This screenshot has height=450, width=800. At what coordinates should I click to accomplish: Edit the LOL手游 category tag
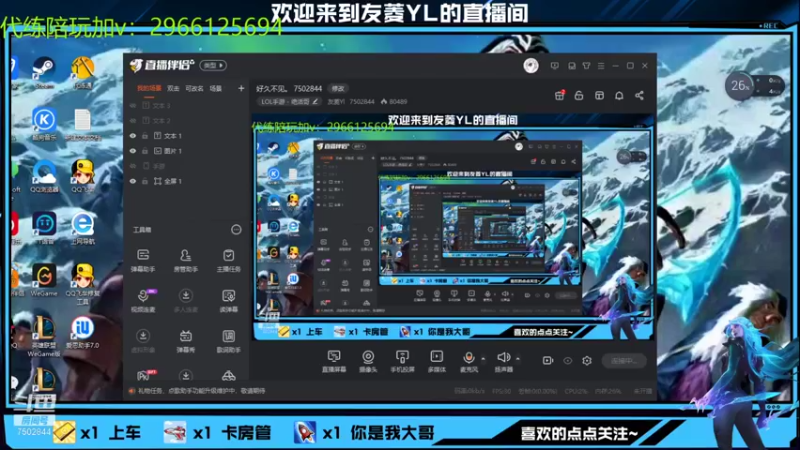(x=288, y=102)
